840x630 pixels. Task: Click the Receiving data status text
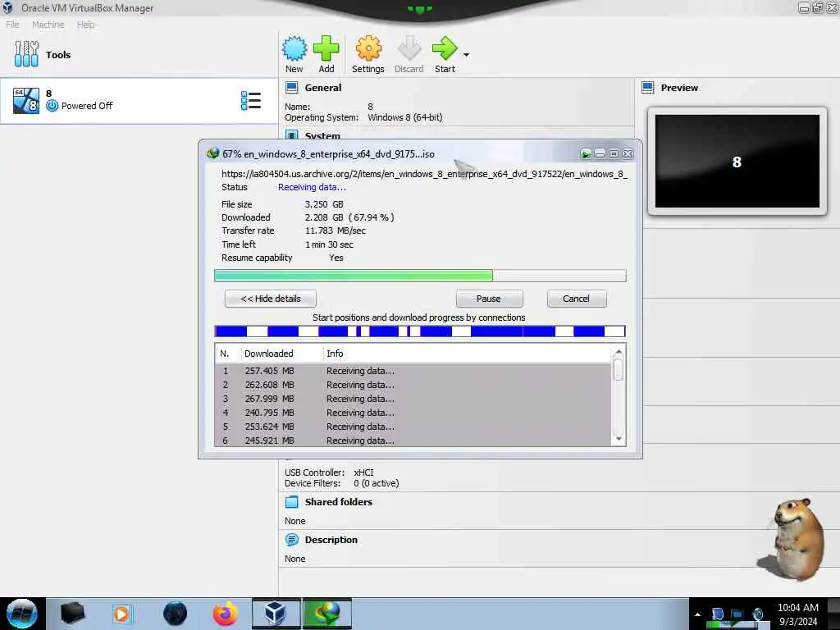point(312,188)
